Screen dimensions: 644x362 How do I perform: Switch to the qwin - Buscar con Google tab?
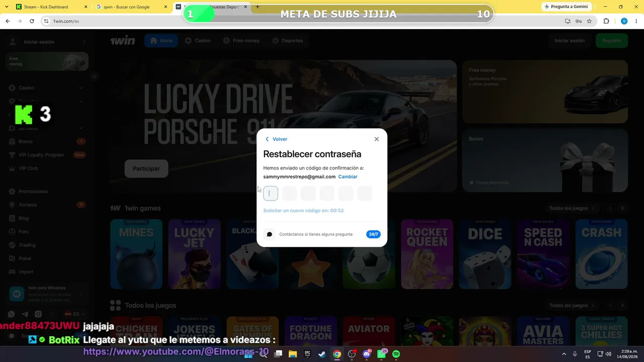pos(126,7)
